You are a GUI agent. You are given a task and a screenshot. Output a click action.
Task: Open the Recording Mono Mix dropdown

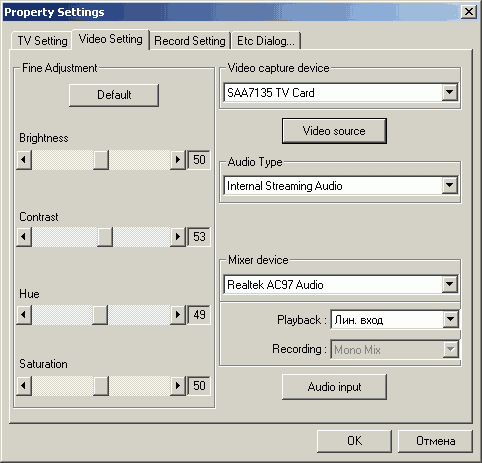450,349
